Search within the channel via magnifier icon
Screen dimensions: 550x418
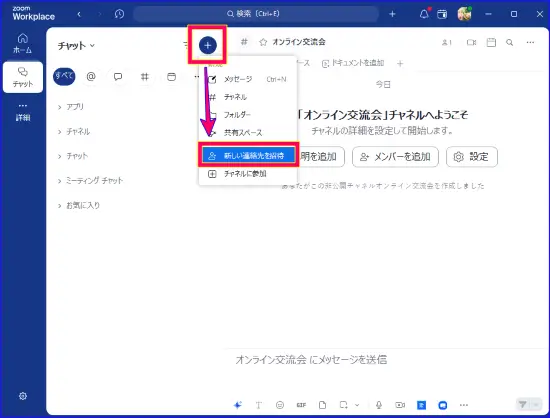point(510,42)
